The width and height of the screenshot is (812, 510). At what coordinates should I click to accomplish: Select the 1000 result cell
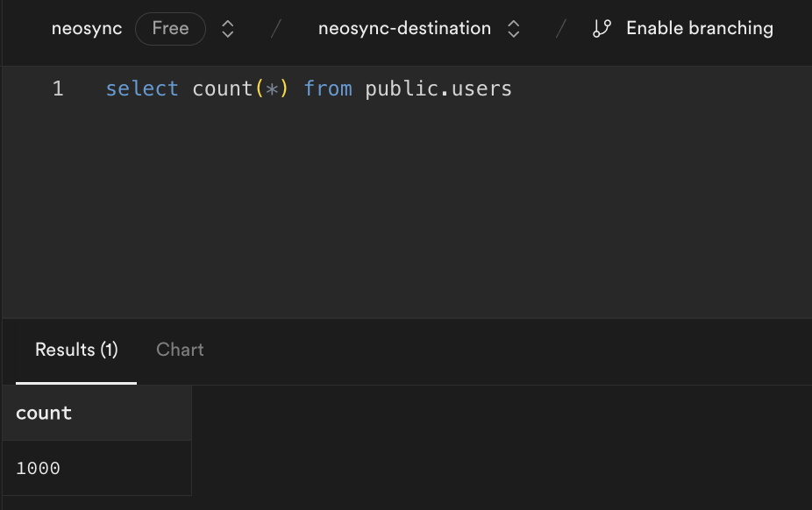pos(96,468)
